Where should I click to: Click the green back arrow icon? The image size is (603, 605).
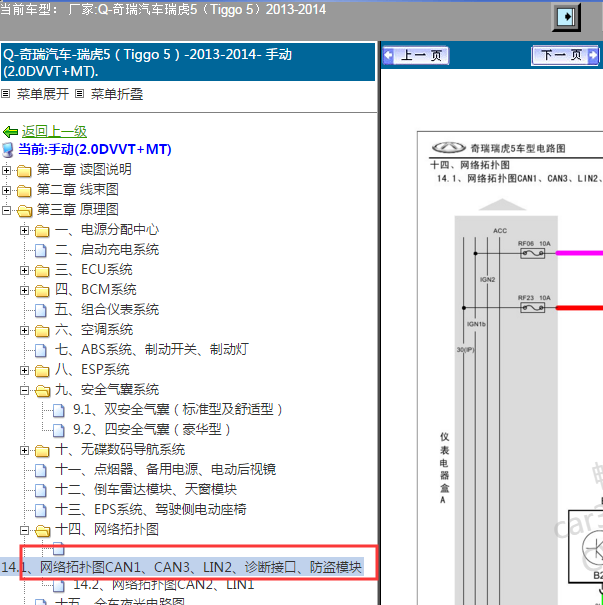[x=10, y=132]
